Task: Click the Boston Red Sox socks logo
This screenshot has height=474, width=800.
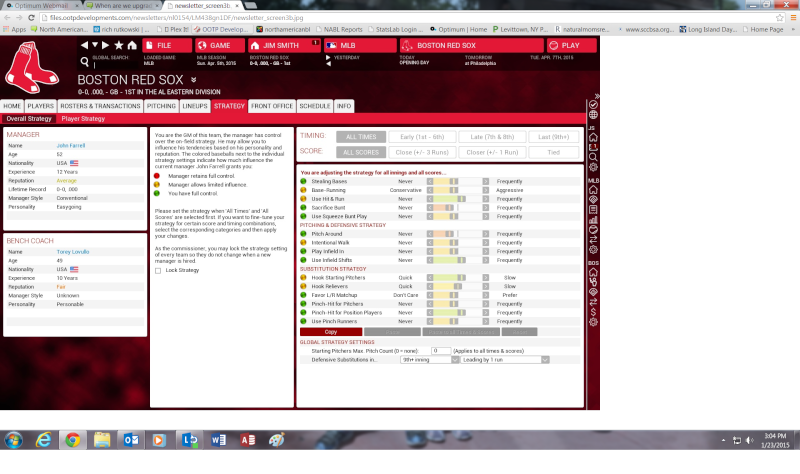Action: tap(32, 68)
